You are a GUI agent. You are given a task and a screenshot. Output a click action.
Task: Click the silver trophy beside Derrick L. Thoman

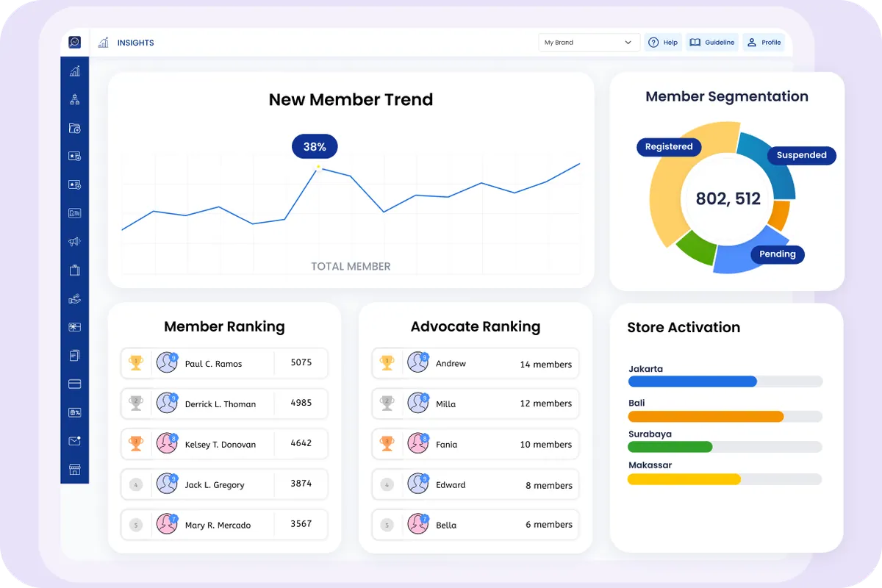[x=135, y=403]
